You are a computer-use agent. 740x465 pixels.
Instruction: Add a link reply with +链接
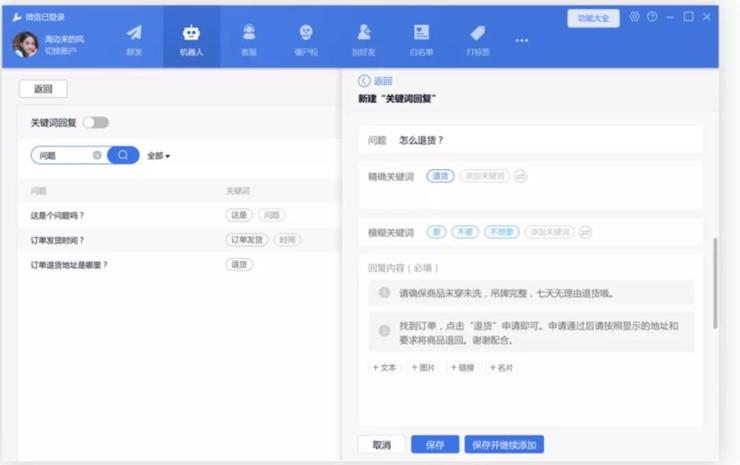click(462, 367)
